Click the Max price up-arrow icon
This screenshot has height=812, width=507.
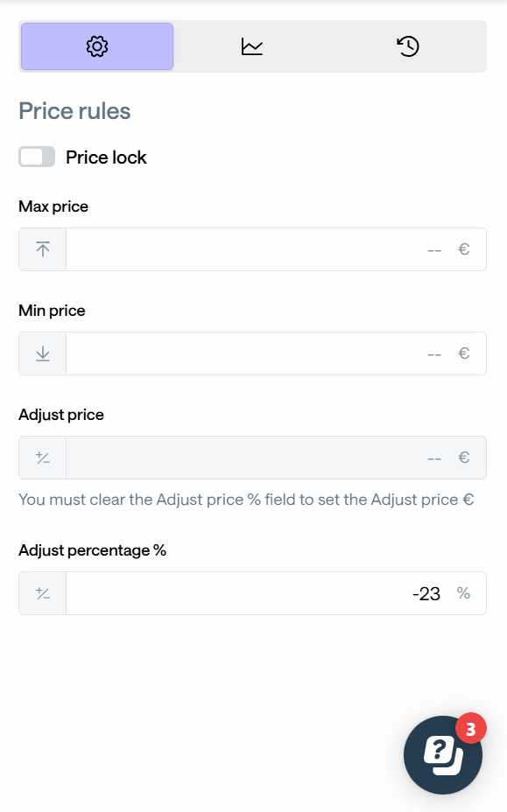43,249
